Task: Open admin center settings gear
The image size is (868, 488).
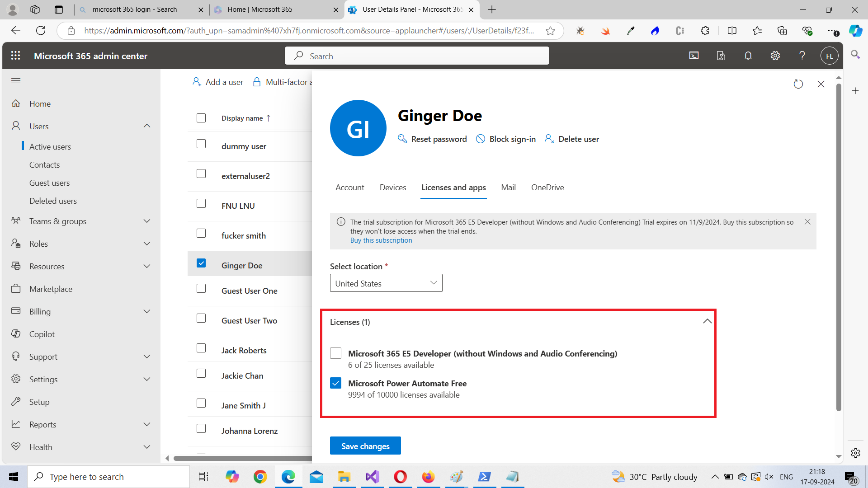Action: tap(775, 56)
